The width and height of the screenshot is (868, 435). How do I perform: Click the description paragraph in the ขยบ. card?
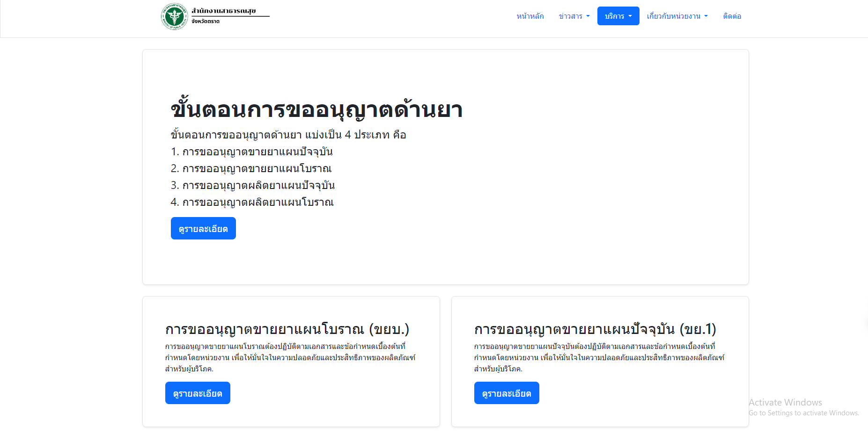coord(290,358)
